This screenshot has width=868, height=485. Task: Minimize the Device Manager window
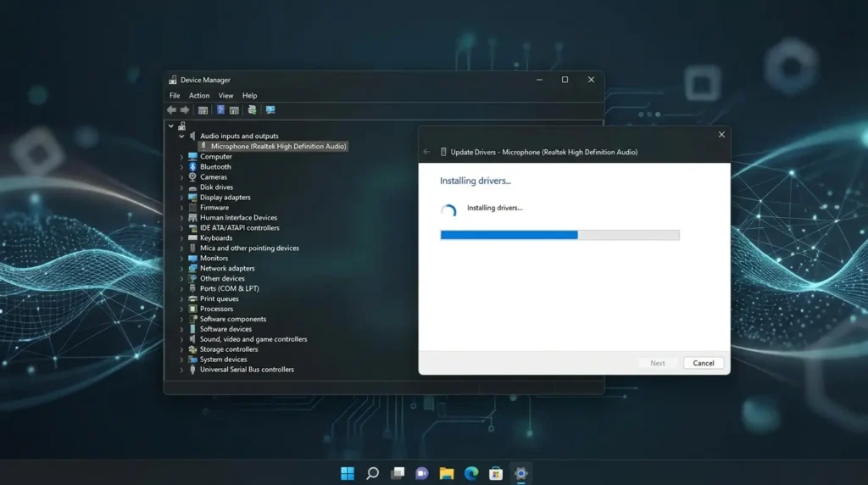tap(539, 80)
